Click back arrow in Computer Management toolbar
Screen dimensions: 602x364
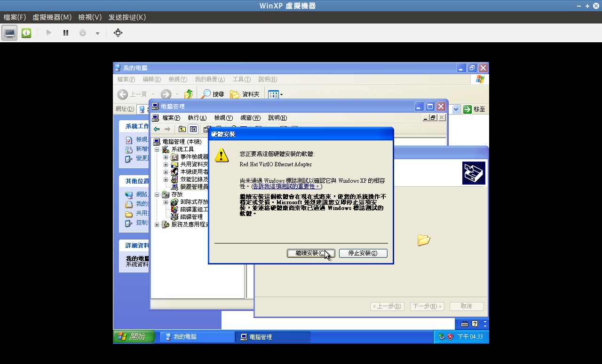[x=157, y=129]
